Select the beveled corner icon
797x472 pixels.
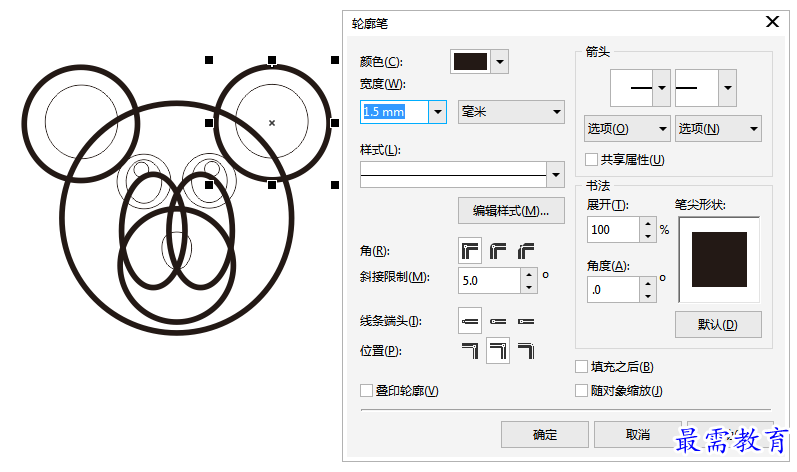pyautogui.click(x=526, y=250)
